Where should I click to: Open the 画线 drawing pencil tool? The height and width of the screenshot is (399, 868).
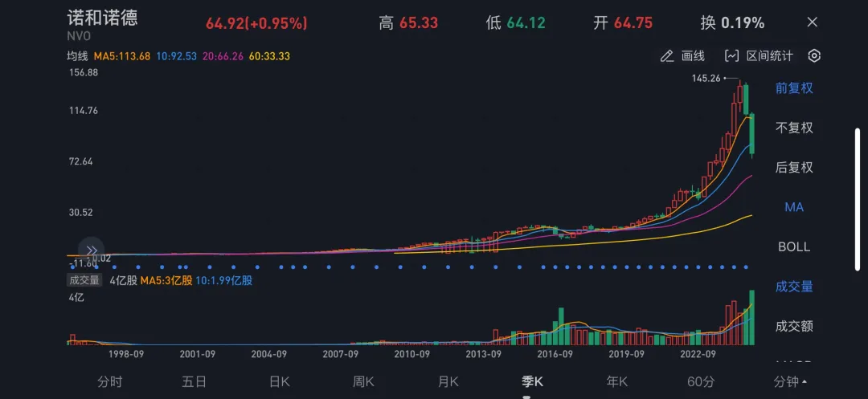pos(682,56)
